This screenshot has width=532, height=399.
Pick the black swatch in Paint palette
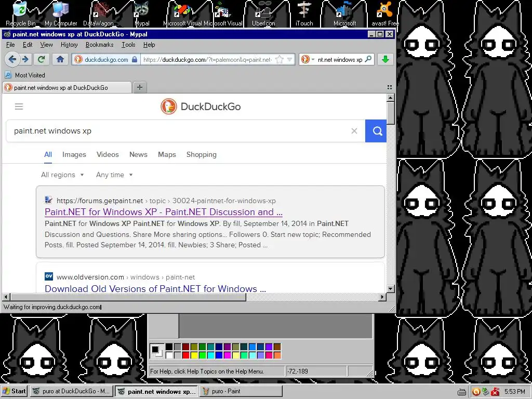(x=169, y=347)
